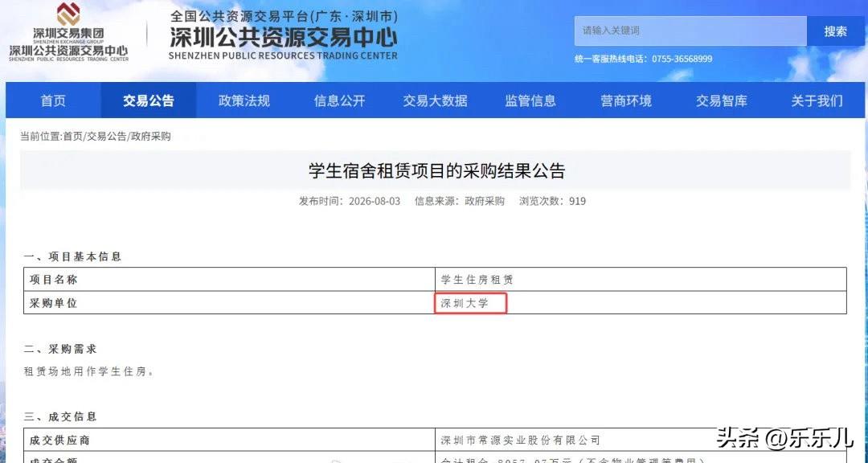Image resolution: width=868 pixels, height=463 pixels.
Task: Click the 租赁场地用作学生住房 paragraph
Action: (x=88, y=371)
